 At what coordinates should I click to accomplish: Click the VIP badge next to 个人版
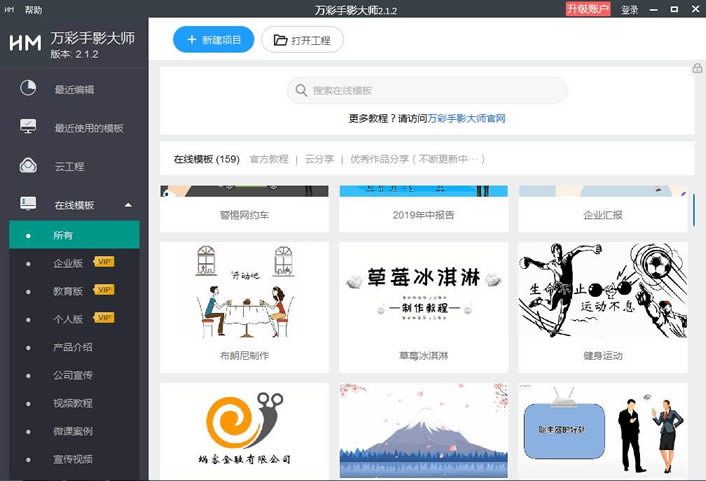(104, 318)
